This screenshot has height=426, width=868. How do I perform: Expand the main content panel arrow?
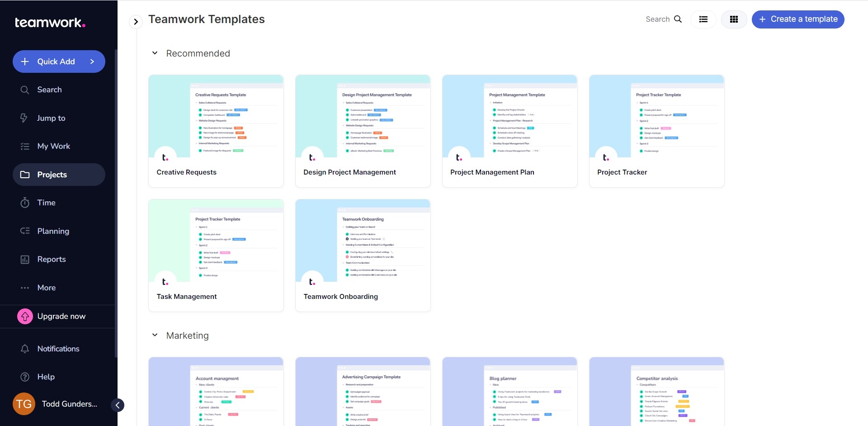pyautogui.click(x=136, y=21)
